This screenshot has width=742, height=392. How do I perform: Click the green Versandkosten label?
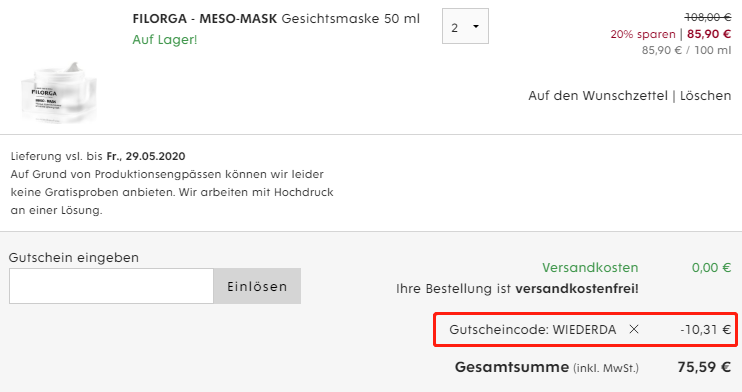[590, 267]
